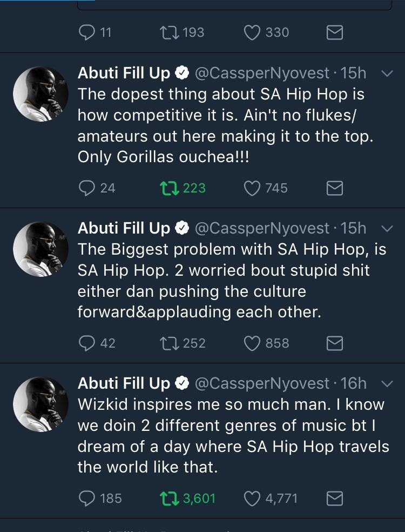Screen dimensions: 405x532
Task: Like the Biggest problem with SA Hip Hop tweet
Action: coord(252,343)
